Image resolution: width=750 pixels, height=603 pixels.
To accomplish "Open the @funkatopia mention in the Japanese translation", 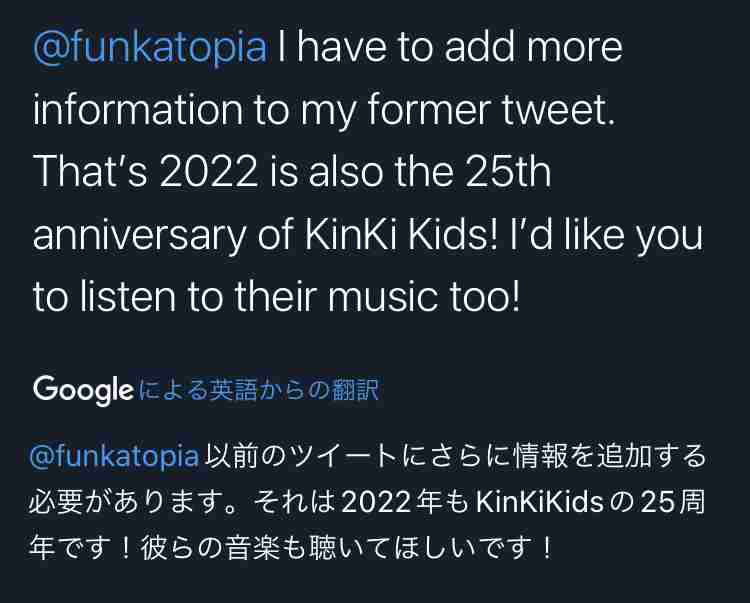I will 114,456.
